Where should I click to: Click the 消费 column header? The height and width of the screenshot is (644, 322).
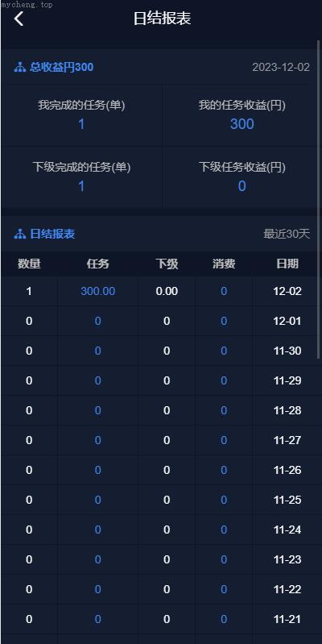pyautogui.click(x=224, y=264)
